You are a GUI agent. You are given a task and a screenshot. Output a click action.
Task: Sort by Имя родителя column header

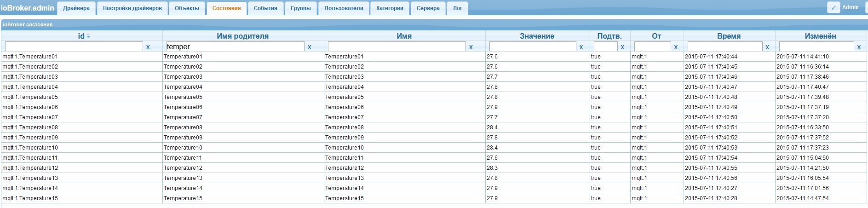pos(243,36)
